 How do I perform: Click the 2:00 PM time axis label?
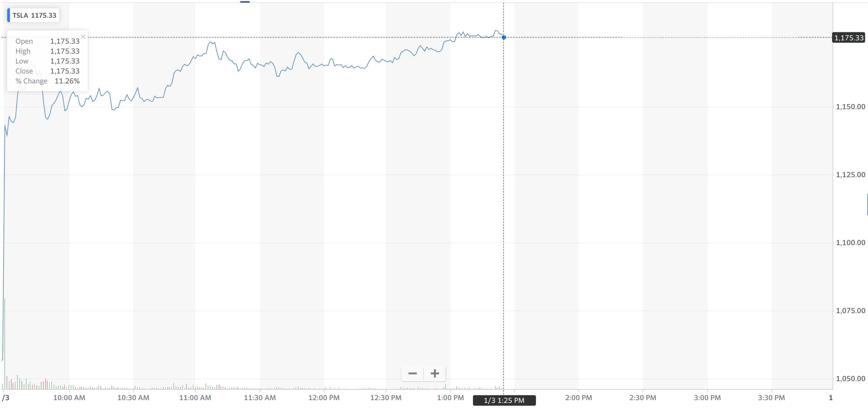coord(578,398)
